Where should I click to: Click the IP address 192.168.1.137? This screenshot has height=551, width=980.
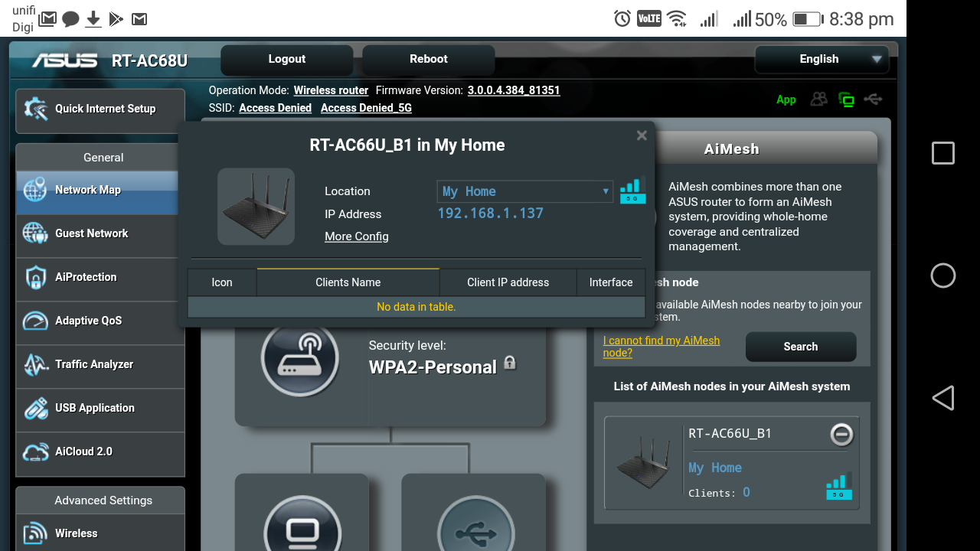490,214
